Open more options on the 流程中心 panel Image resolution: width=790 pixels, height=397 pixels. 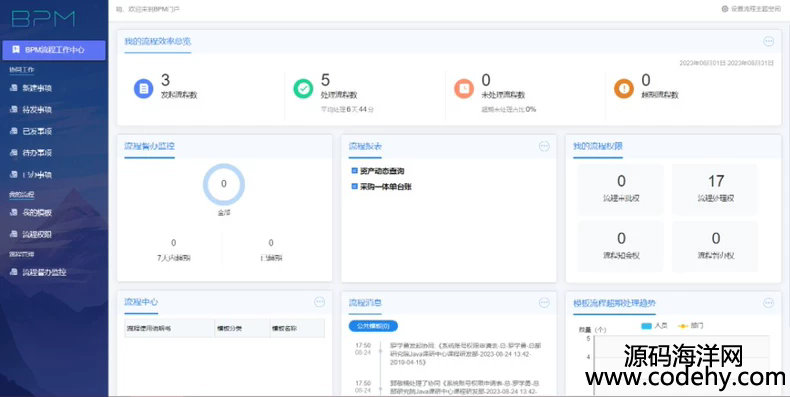click(x=319, y=302)
